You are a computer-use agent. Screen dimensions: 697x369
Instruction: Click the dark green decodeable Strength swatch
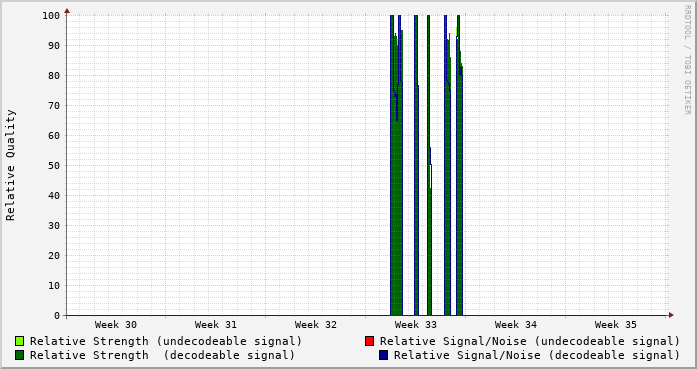[19, 355]
